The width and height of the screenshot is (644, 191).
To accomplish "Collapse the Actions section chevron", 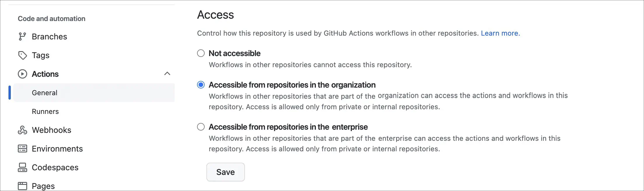I will tap(167, 74).
